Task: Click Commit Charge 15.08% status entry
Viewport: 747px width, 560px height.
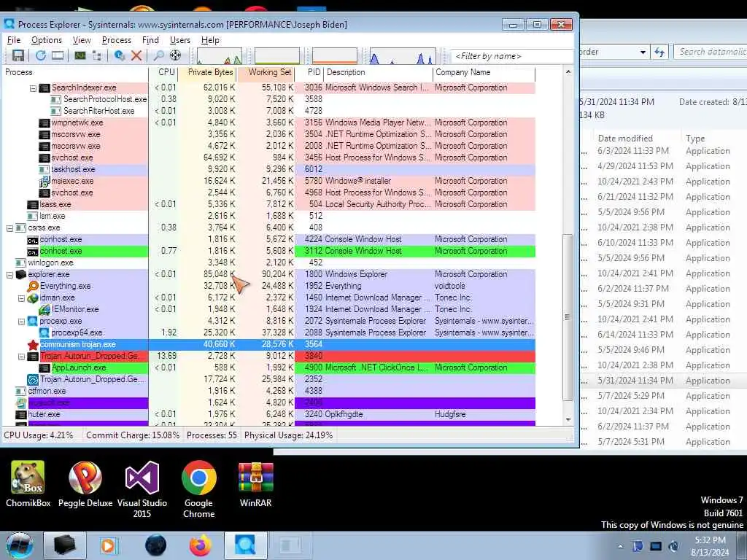Action: click(133, 435)
